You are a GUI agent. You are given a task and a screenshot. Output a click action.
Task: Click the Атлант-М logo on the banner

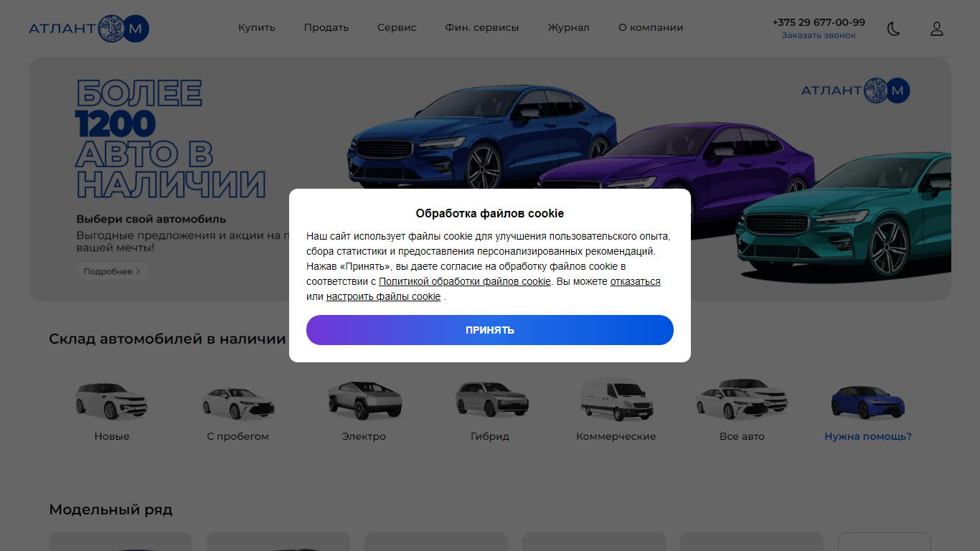point(856,90)
